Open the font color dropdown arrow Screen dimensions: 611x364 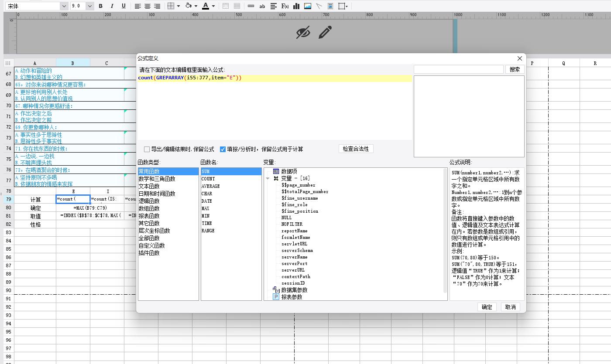pyautogui.click(x=213, y=6)
